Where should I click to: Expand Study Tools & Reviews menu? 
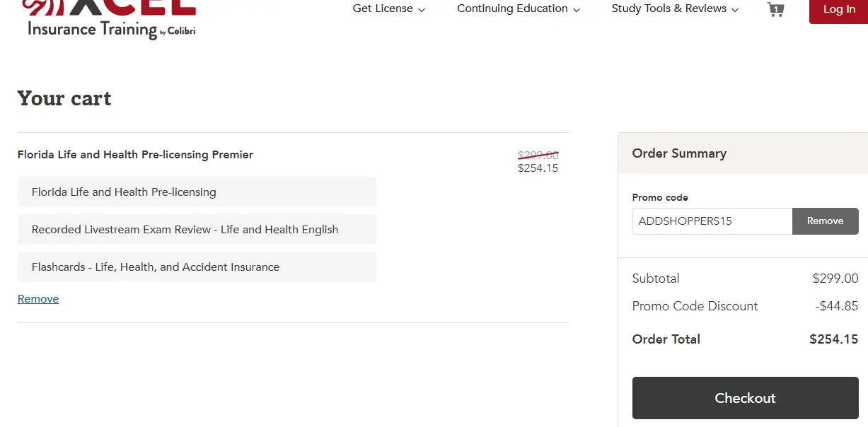[x=674, y=9]
